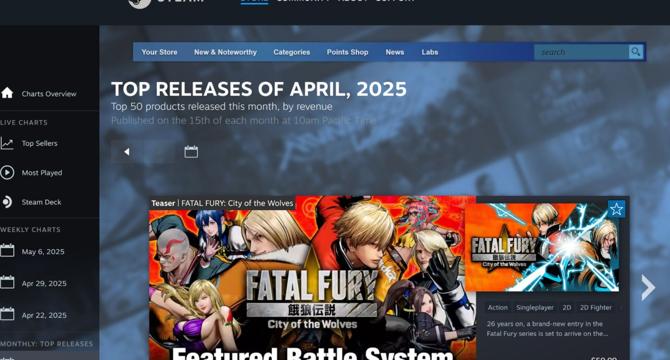670x360 pixels.
Task: Add Fatal Fury to wishlist star
Action: click(616, 209)
